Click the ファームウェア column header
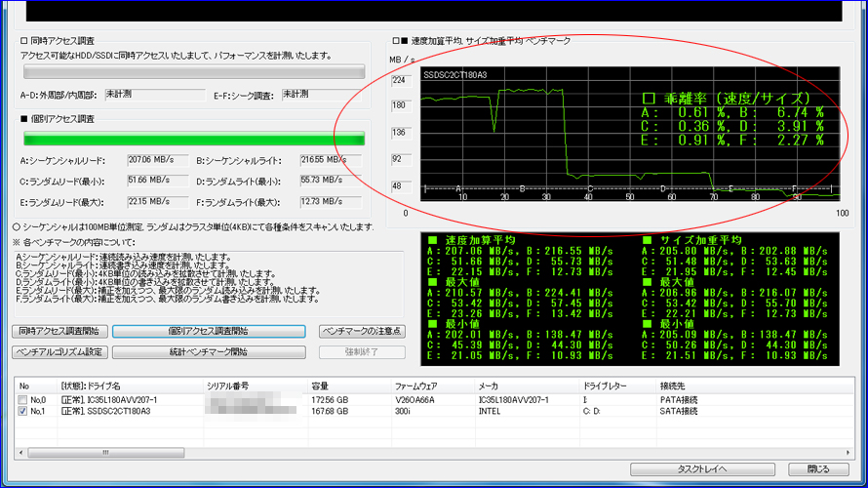Image resolution: width=868 pixels, height=488 pixels. (x=433, y=386)
